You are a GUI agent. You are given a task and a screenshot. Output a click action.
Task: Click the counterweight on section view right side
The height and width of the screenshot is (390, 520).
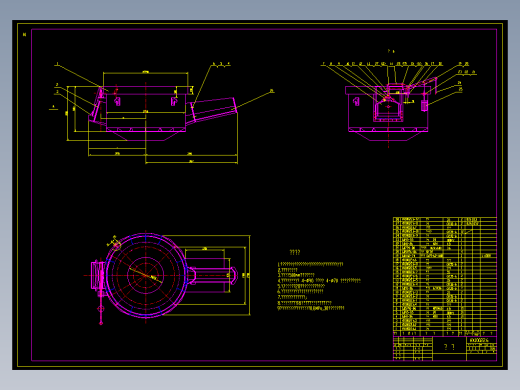[x=424, y=105]
